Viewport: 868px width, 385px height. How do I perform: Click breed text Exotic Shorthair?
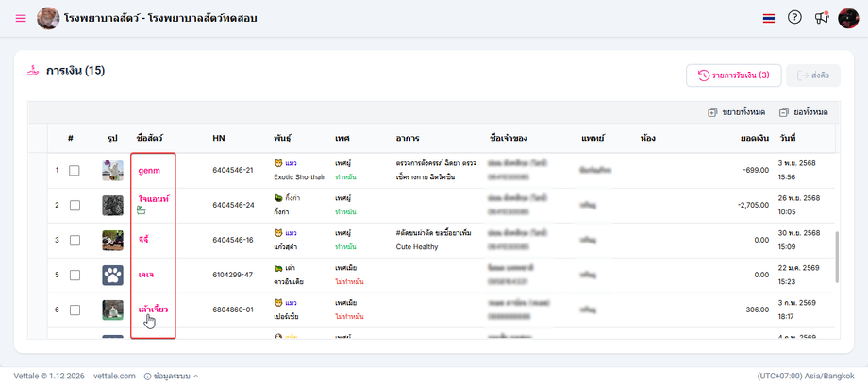[x=299, y=177]
